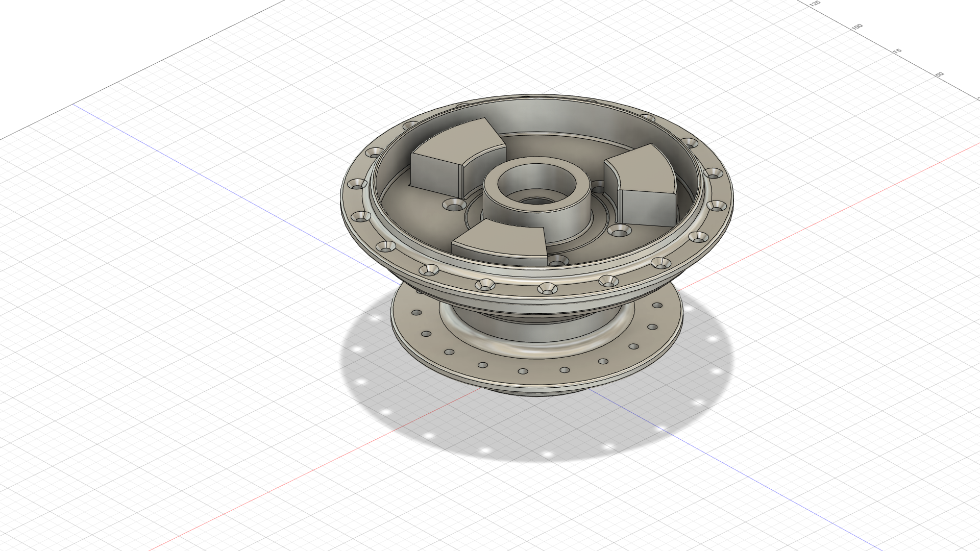Click the 100 grid label

(857, 27)
